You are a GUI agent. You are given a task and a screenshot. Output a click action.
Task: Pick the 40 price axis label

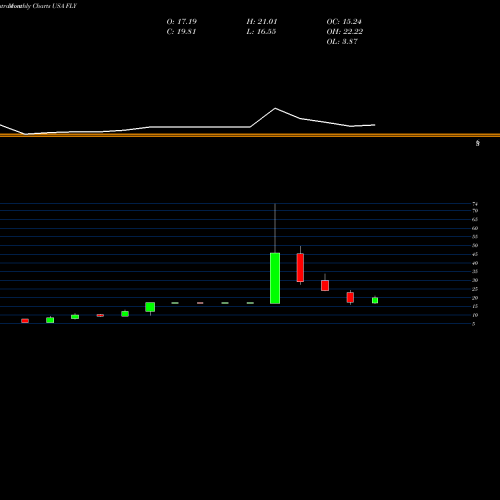[475, 263]
